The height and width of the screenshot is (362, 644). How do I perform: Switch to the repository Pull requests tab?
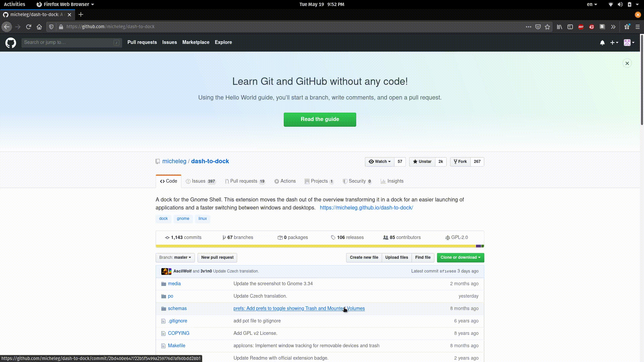click(245, 181)
